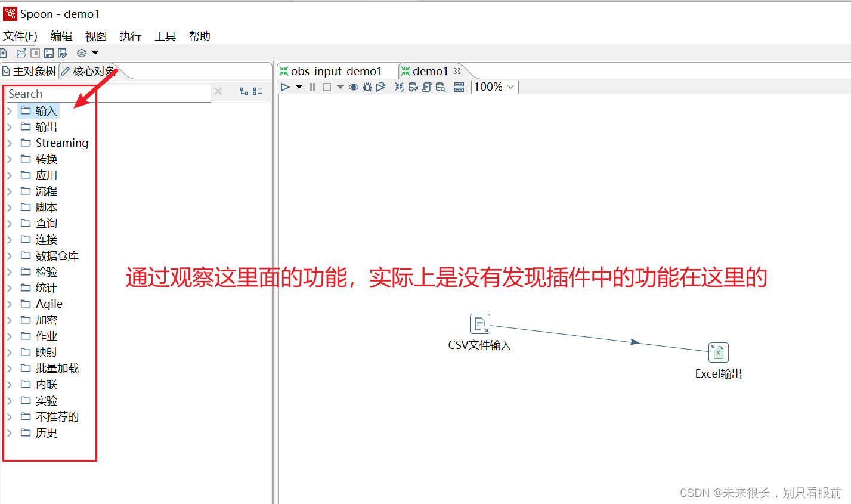The height and width of the screenshot is (504, 851).
Task: Expand the Streaming folder chevron
Action: click(10, 143)
